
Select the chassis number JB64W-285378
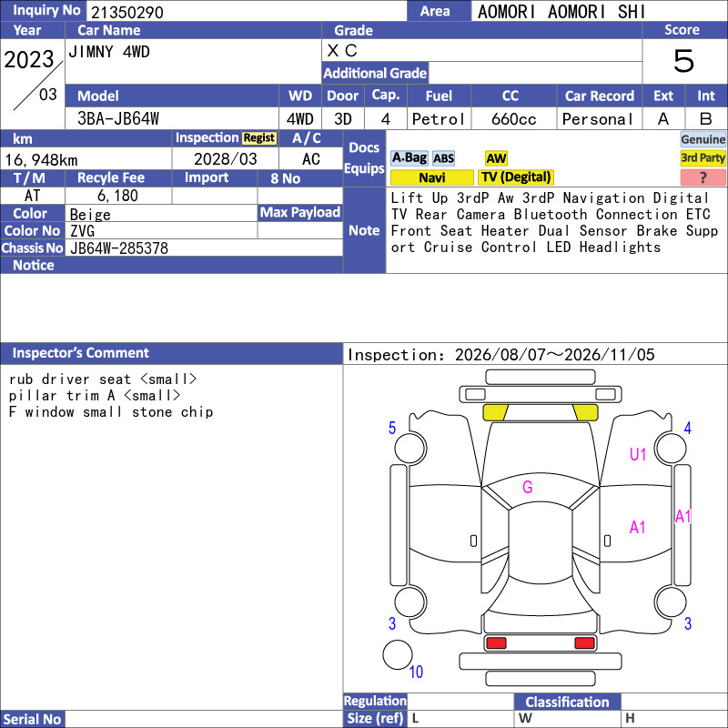pos(119,248)
